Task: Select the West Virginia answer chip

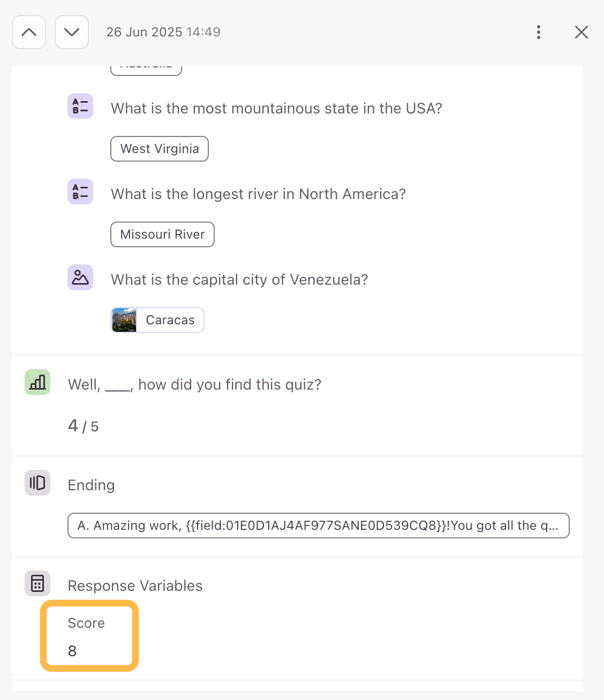Action: (x=160, y=149)
